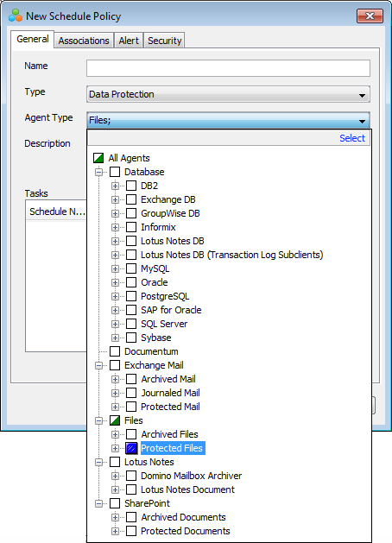The width and height of the screenshot is (392, 543).
Task: Expand the DB2 tree node
Action: pos(115,186)
